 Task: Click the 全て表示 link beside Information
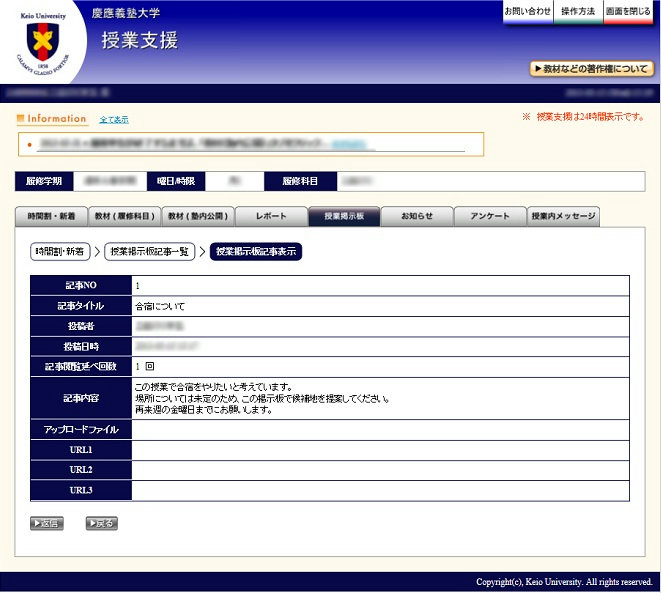point(114,120)
